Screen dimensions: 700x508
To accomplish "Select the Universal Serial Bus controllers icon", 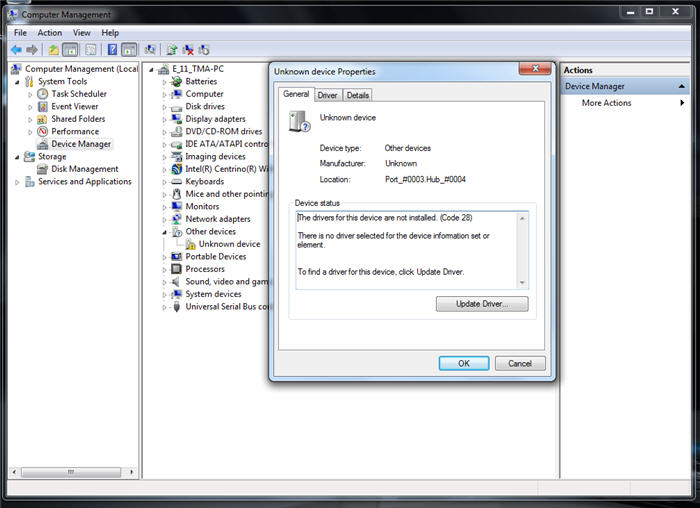I will click(177, 306).
